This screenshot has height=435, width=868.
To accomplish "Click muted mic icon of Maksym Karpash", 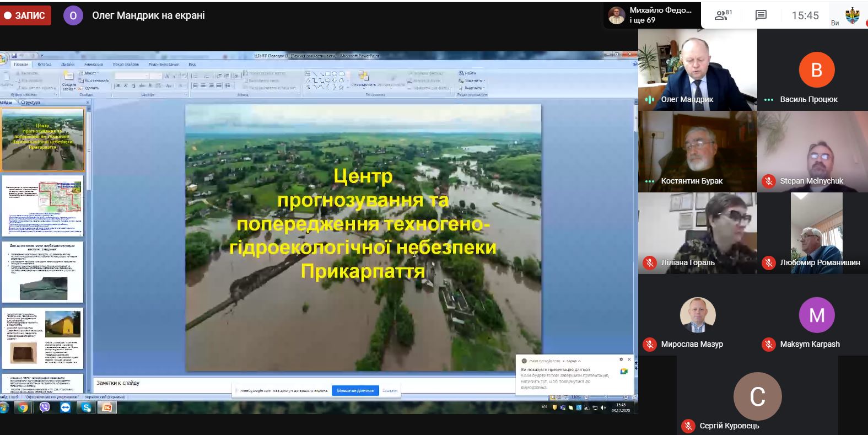I will 768,344.
